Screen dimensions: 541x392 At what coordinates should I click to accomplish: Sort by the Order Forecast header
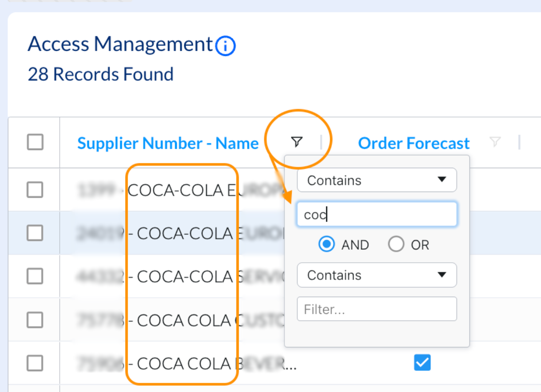(x=414, y=143)
